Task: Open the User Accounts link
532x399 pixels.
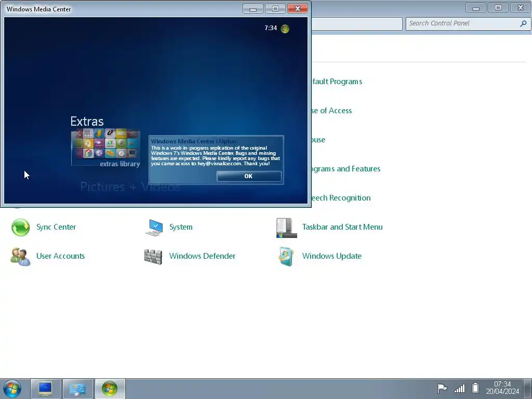Action: coord(60,256)
